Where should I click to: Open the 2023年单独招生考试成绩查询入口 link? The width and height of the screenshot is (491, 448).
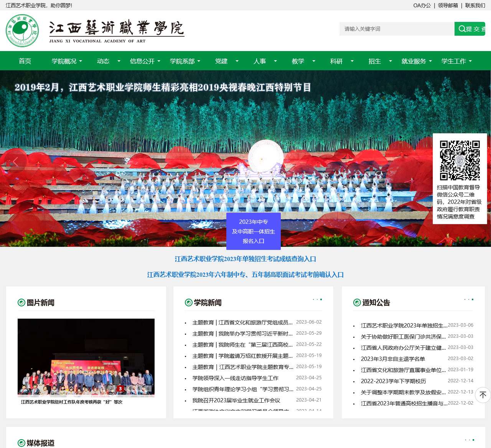click(x=245, y=259)
